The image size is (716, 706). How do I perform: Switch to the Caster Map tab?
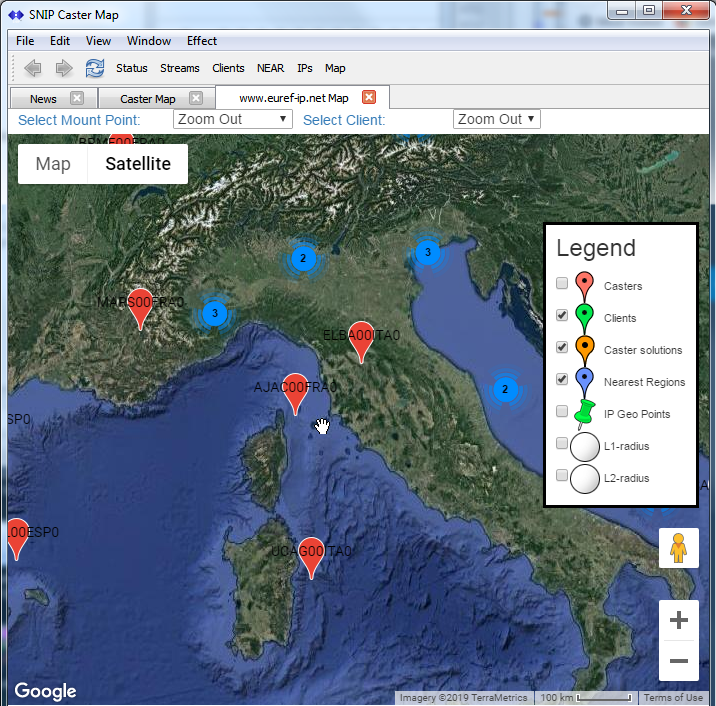[x=147, y=99]
